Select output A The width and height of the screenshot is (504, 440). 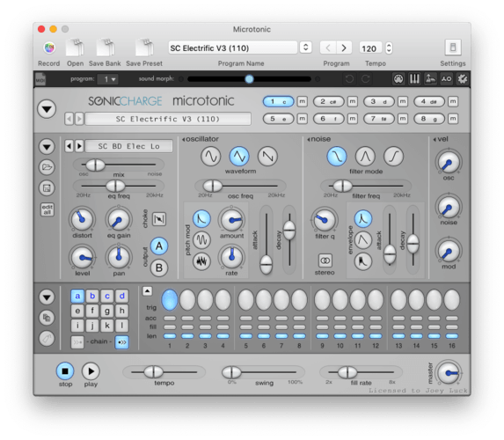[159, 246]
